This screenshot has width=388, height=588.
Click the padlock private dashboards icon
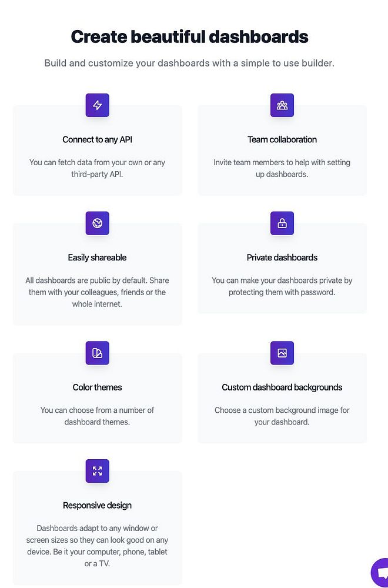click(x=282, y=223)
